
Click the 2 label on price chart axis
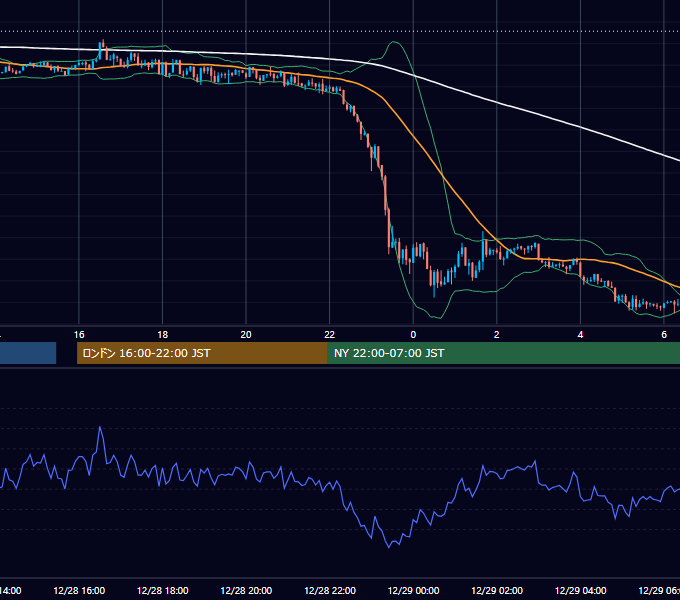pyautogui.click(x=497, y=335)
